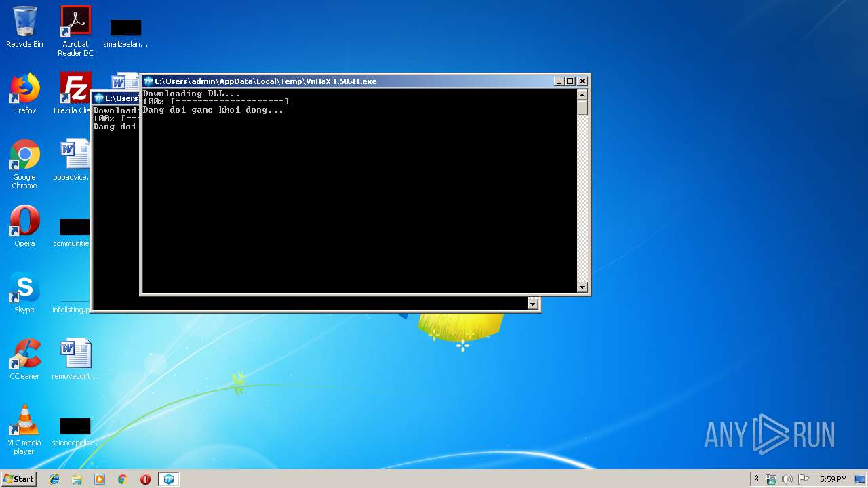The image size is (868, 488).
Task: Click front console scrollbar down arrow
Action: click(582, 287)
